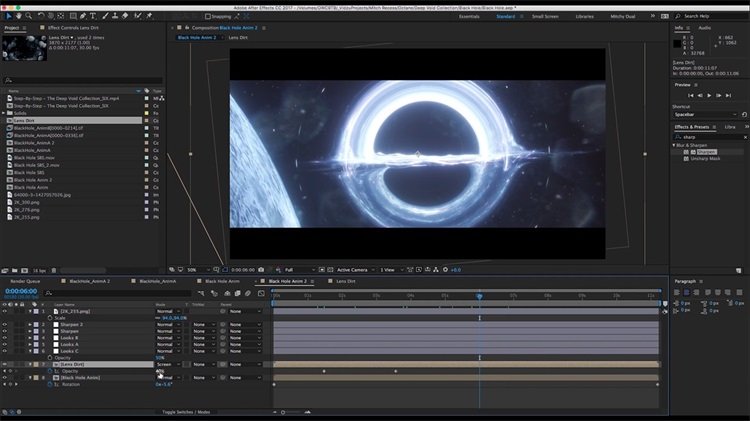Select the Selection arrow tool
This screenshot has width=750, height=421.
click(x=9, y=16)
